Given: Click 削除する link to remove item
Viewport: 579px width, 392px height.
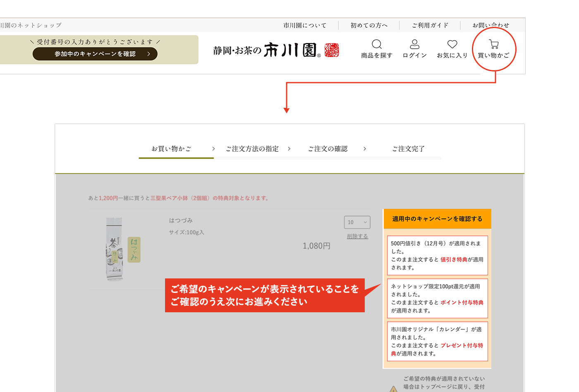Looking at the screenshot, I should pos(357,236).
